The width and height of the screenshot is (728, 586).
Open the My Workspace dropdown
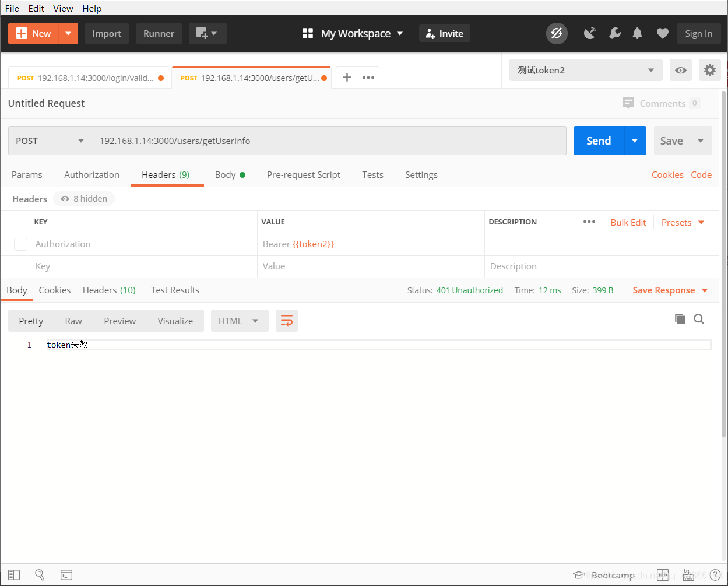[353, 34]
